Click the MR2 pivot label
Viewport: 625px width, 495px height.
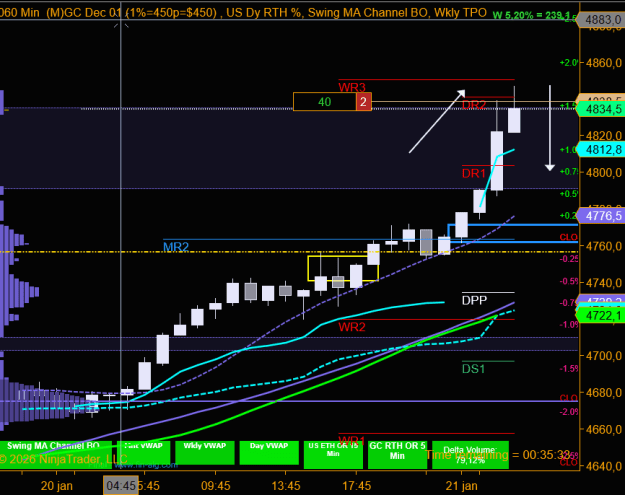[176, 247]
